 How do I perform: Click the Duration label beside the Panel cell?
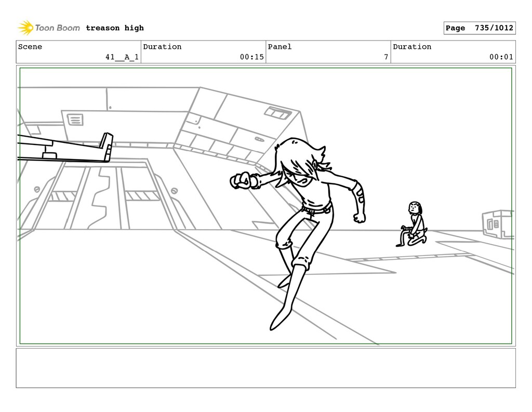point(412,46)
